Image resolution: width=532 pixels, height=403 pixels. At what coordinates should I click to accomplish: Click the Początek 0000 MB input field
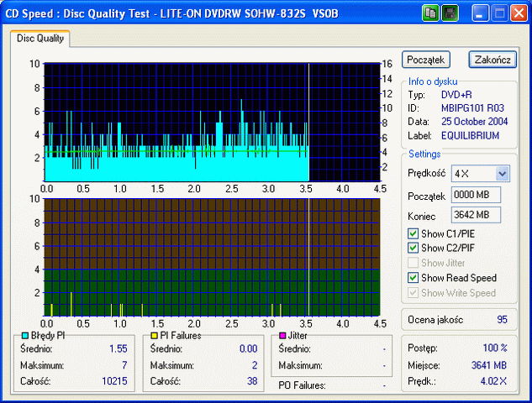coord(476,195)
